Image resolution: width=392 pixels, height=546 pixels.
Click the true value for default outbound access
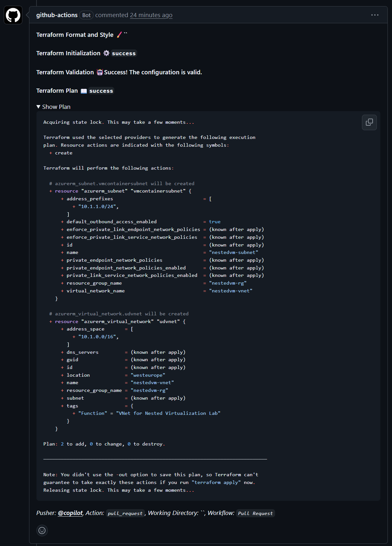click(215, 222)
